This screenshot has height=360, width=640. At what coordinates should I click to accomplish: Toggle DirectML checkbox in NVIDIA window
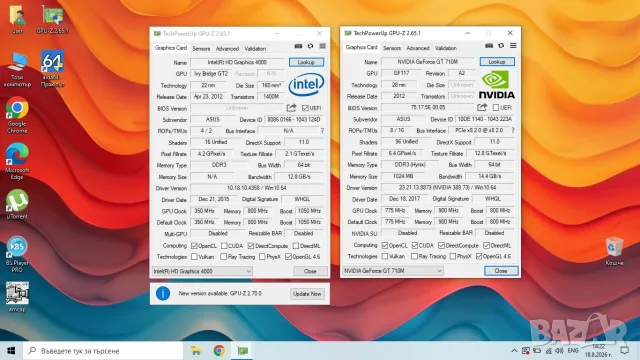pyautogui.click(x=486, y=245)
